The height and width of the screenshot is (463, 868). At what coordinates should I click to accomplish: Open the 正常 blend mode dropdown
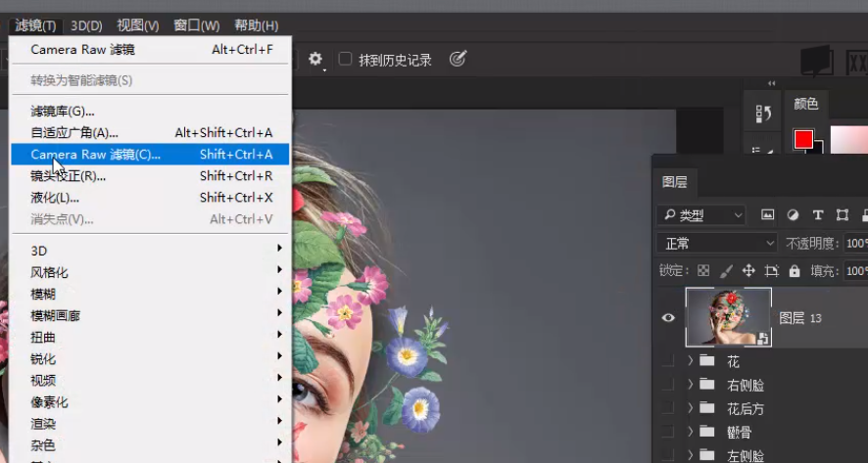coord(717,243)
